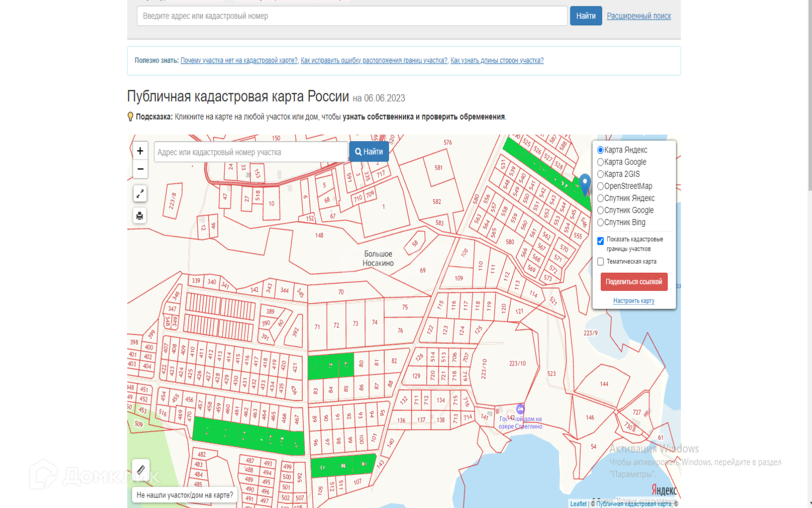812x508 pixels.
Task: Select parcel number 10 on the map
Action: point(271,204)
